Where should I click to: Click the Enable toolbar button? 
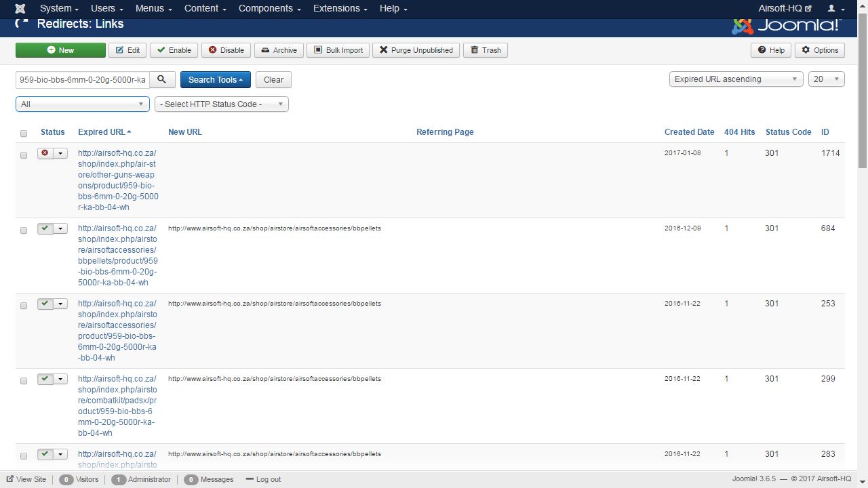tap(174, 50)
